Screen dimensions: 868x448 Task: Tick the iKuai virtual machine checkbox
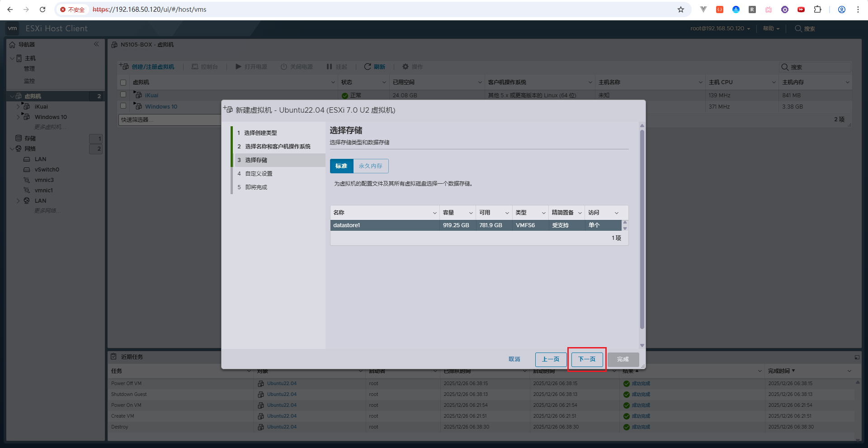click(x=123, y=95)
